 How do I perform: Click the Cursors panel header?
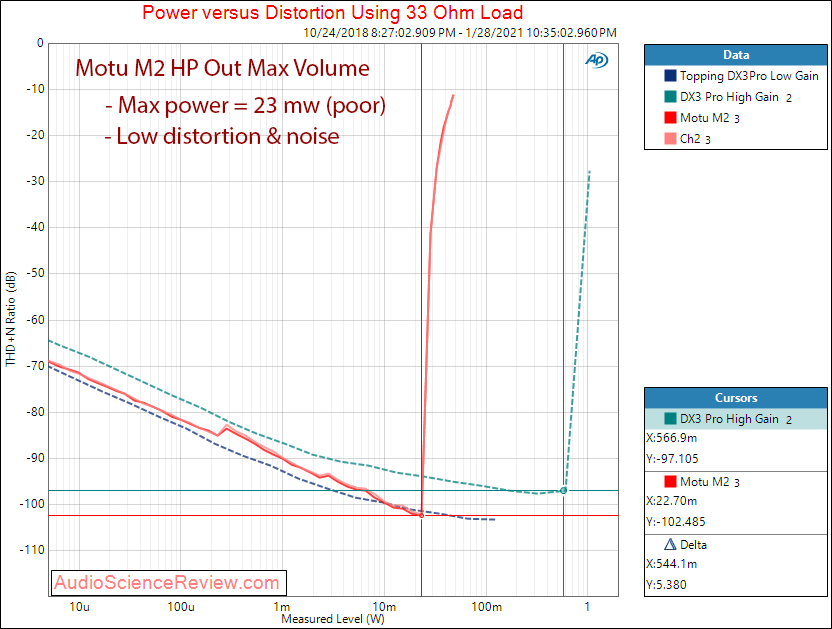[x=736, y=398]
